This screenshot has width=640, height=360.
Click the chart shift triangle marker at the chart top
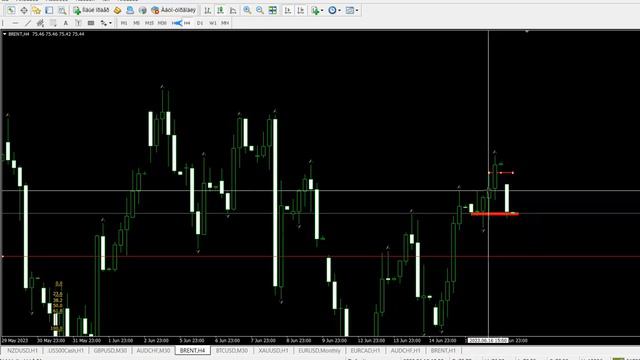tap(527, 31)
